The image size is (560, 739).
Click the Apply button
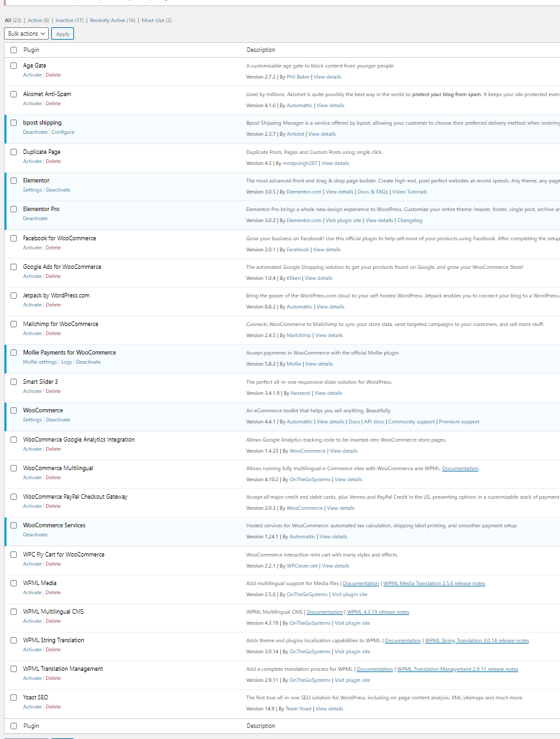(63, 34)
